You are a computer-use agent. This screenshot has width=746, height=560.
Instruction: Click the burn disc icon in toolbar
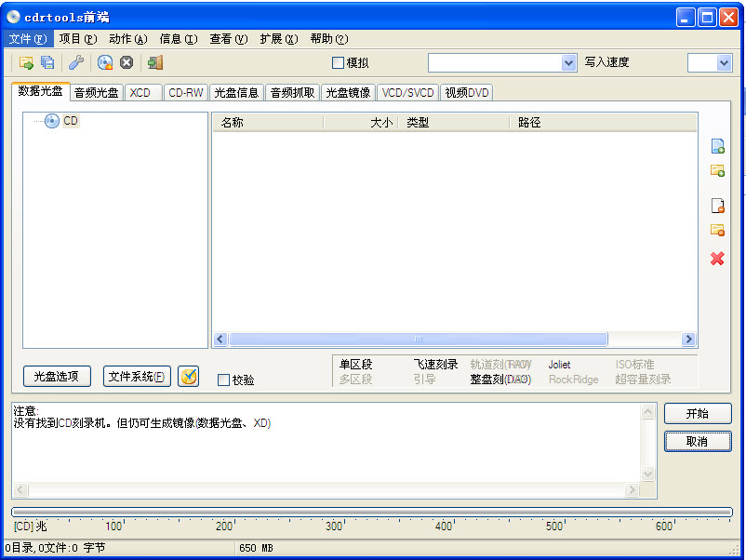pos(105,62)
